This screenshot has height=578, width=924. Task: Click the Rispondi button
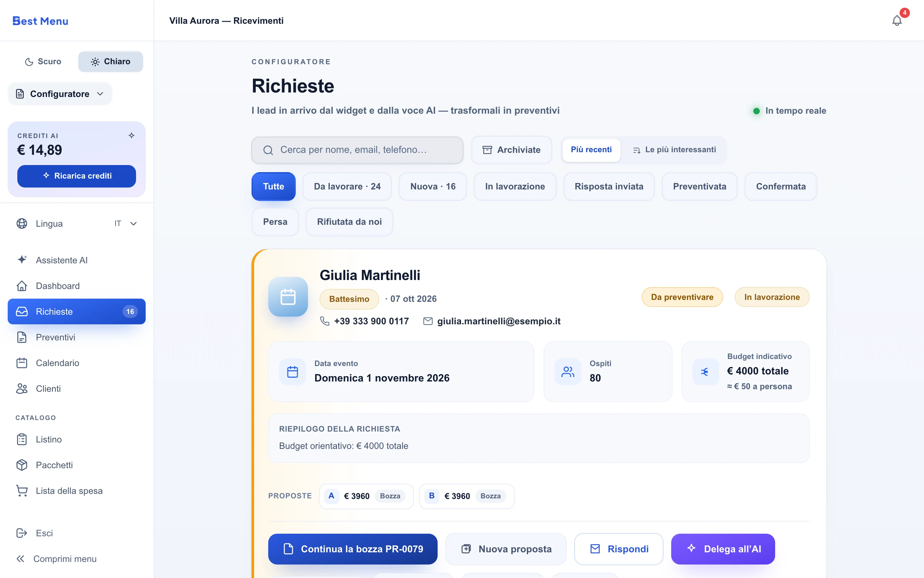click(x=619, y=549)
